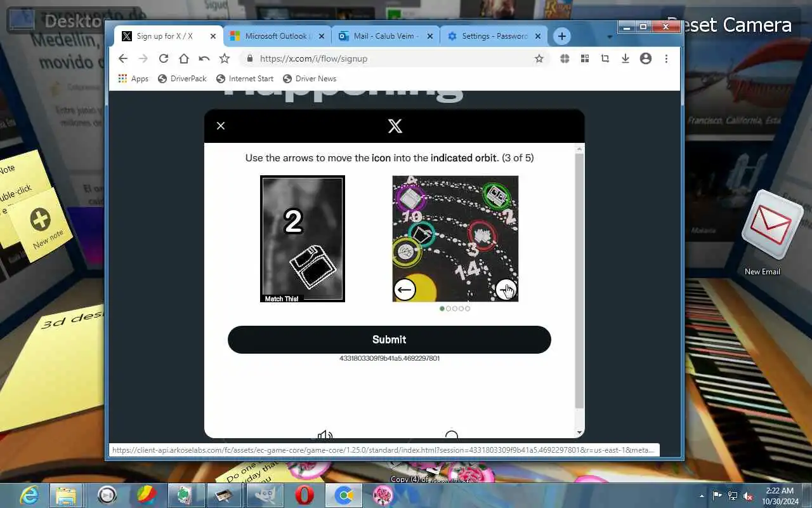Minimize the browser window
Screen dimensions: 812x508
click(626, 27)
